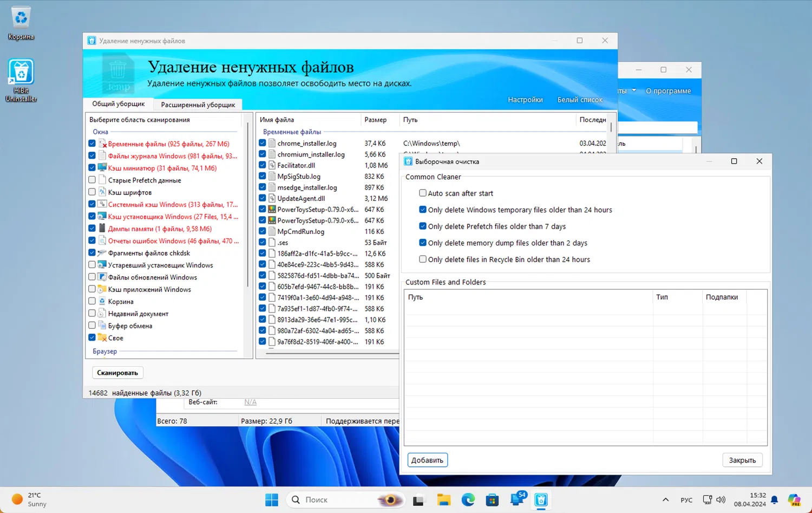
Task: Click Добавить to add custom folder
Action: pos(427,460)
